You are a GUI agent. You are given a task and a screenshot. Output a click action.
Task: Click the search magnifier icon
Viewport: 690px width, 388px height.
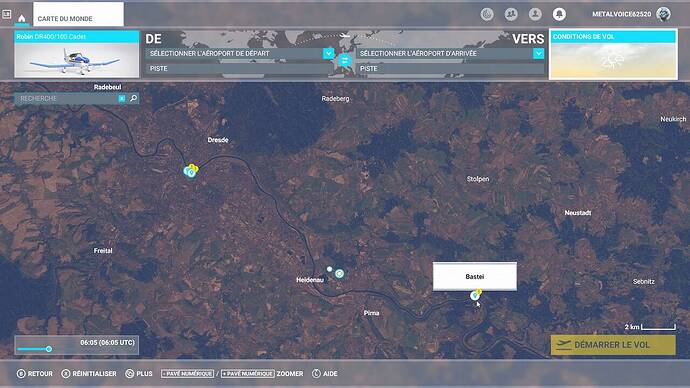[133, 98]
